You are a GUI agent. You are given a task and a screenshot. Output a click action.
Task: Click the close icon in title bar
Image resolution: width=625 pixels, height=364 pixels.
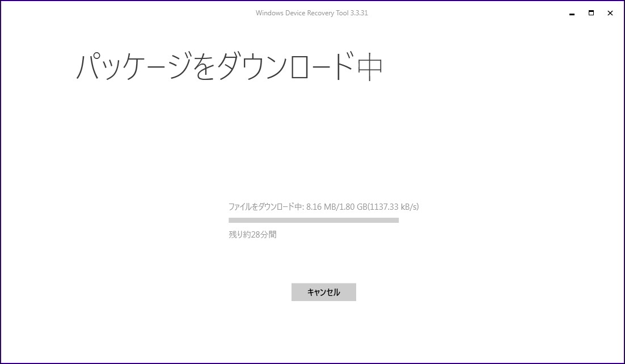pos(610,12)
